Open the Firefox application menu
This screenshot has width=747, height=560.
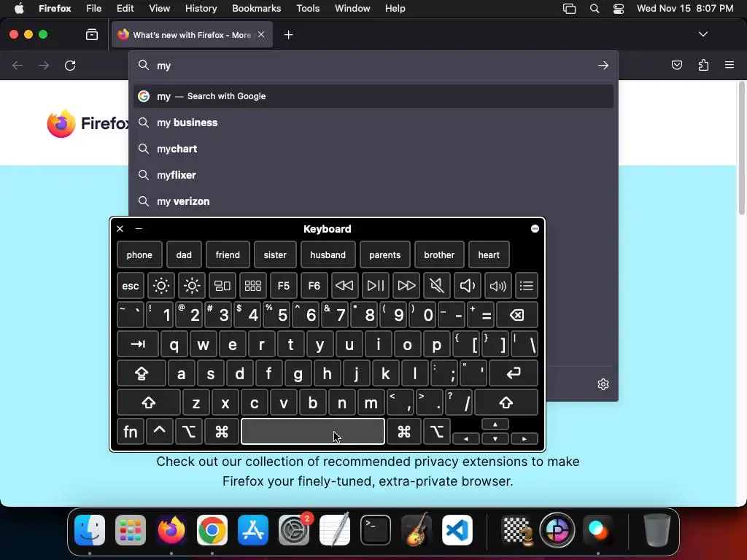[x=55, y=8]
